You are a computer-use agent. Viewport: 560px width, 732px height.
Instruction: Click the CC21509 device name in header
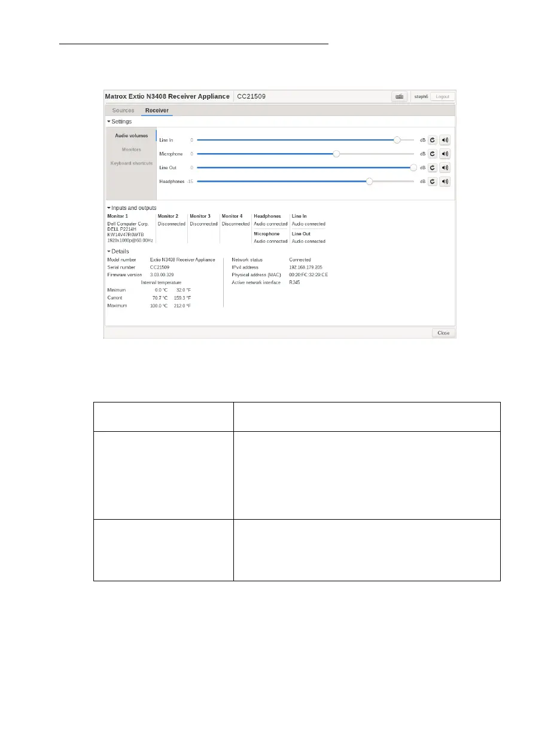coord(251,96)
